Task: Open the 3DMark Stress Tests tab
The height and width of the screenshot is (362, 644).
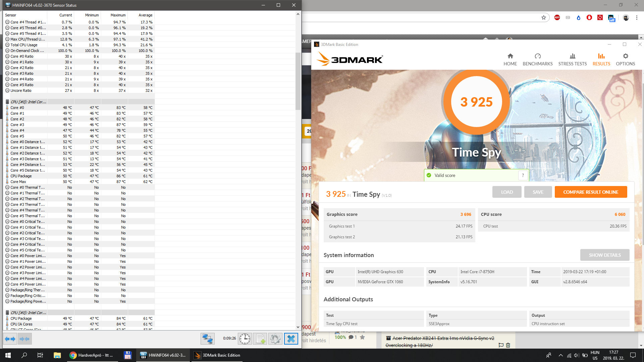Action: [x=573, y=60]
